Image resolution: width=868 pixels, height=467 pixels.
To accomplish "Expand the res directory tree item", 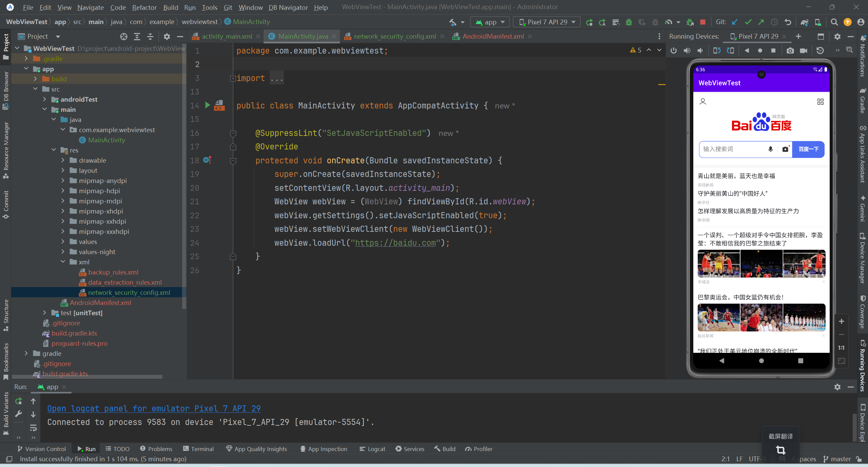I will point(54,149).
